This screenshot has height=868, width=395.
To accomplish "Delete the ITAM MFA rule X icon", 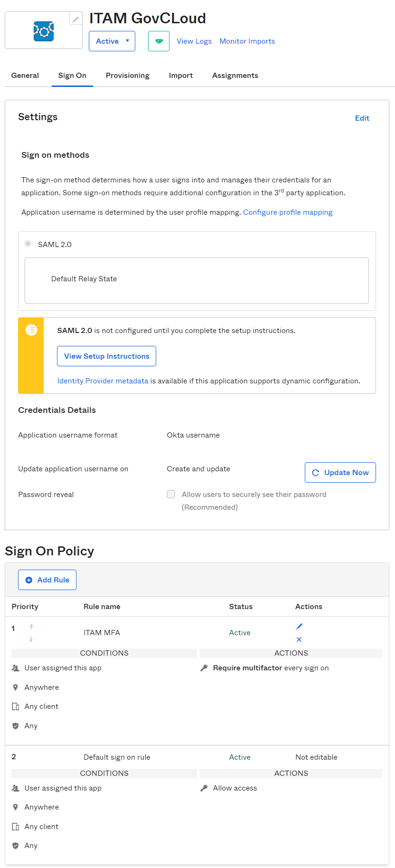I will point(299,639).
